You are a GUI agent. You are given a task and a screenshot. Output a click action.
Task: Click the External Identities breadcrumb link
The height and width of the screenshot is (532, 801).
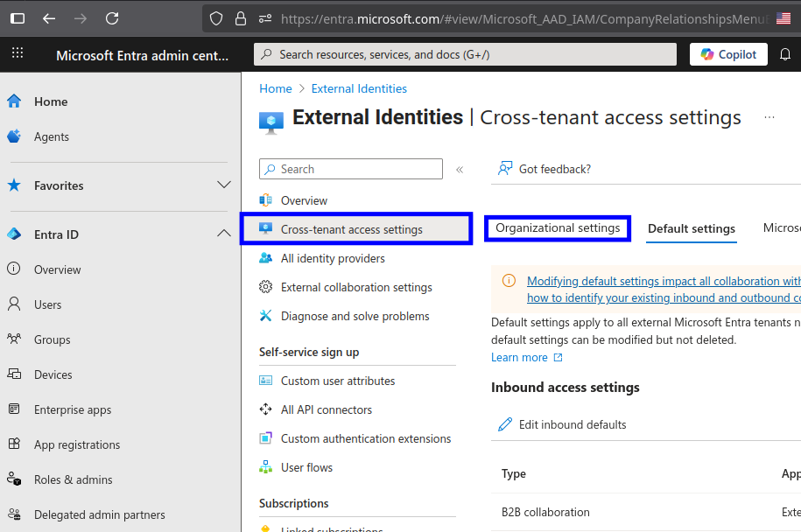359,89
